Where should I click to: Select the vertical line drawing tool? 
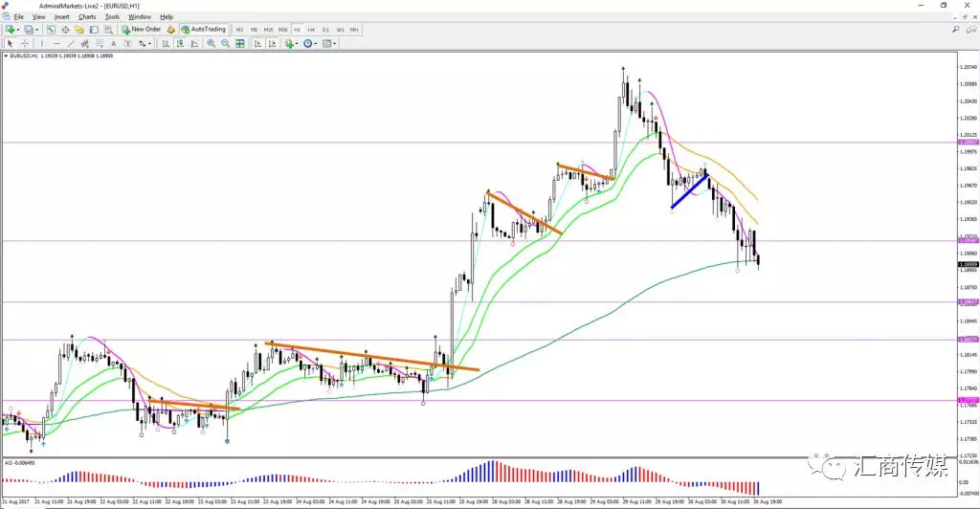pyautogui.click(x=42, y=44)
